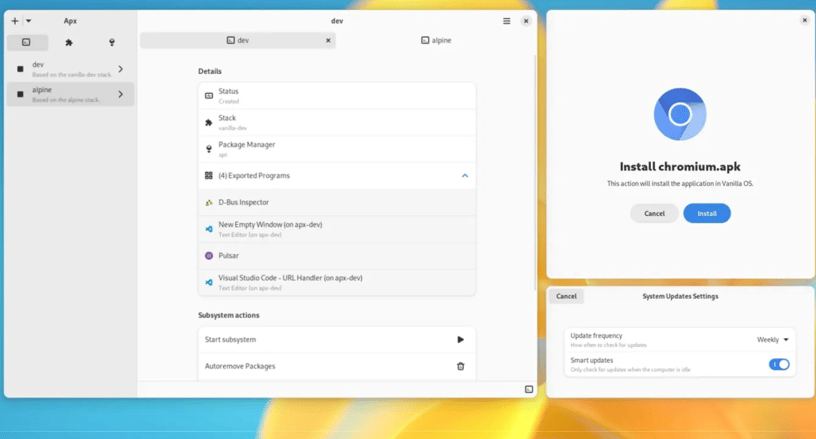Click the trash icon for Autoremove Packages
816x439 pixels.
click(460, 366)
